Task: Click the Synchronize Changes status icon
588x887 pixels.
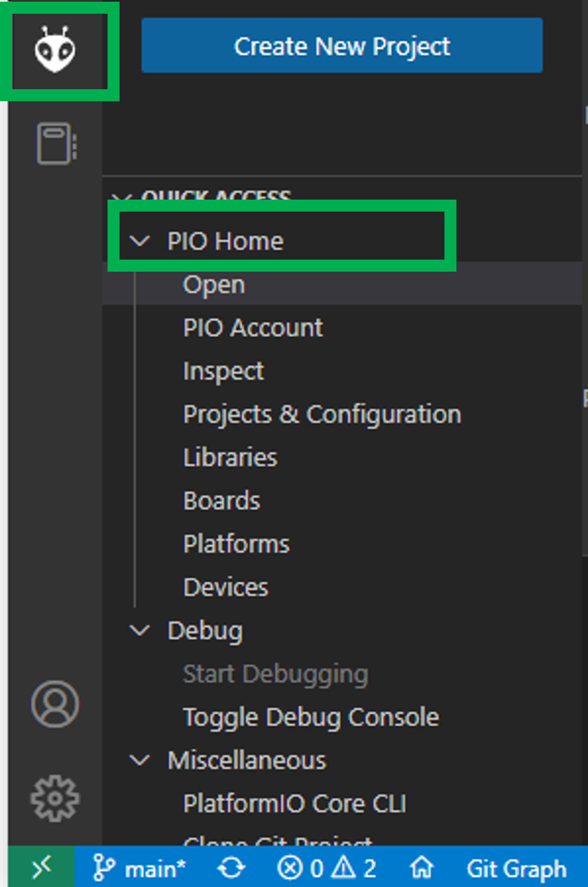Action: coord(231,869)
